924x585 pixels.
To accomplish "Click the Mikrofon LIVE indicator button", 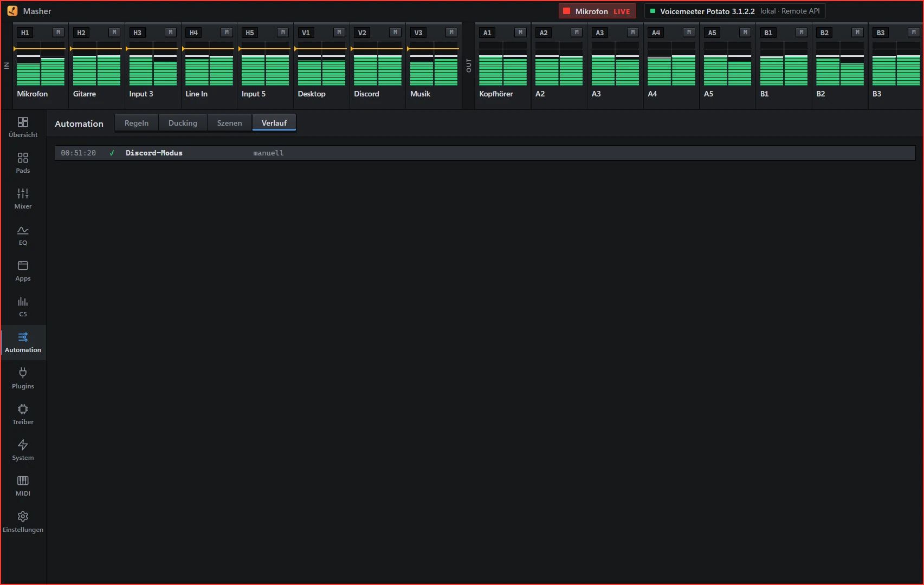I will tap(597, 11).
